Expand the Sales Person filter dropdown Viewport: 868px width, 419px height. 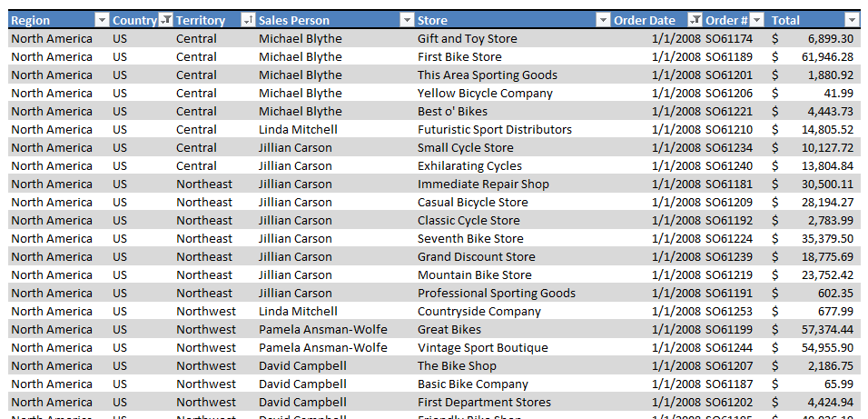(x=407, y=21)
